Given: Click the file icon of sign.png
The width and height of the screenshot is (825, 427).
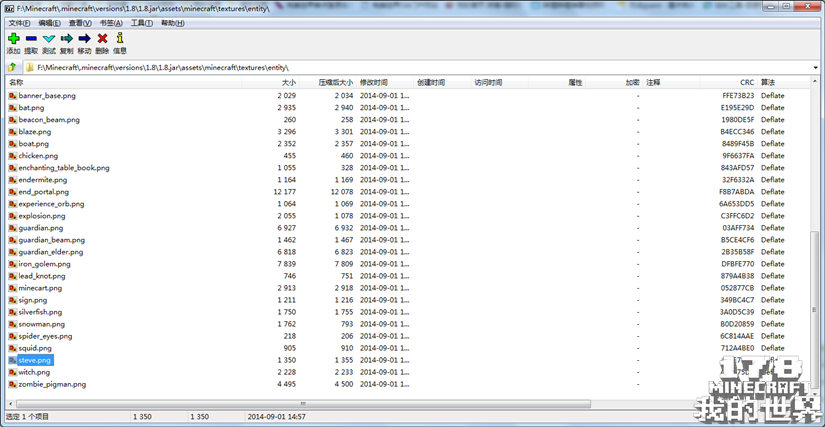Looking at the screenshot, I should [13, 300].
